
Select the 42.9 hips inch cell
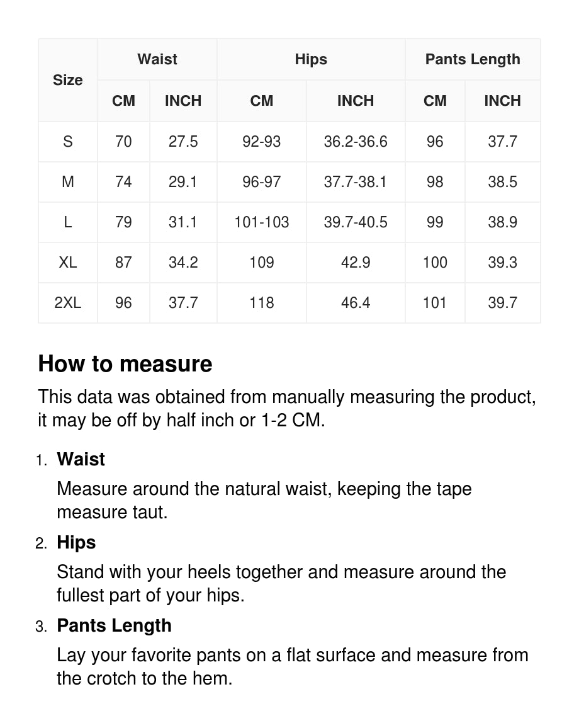[x=356, y=263]
